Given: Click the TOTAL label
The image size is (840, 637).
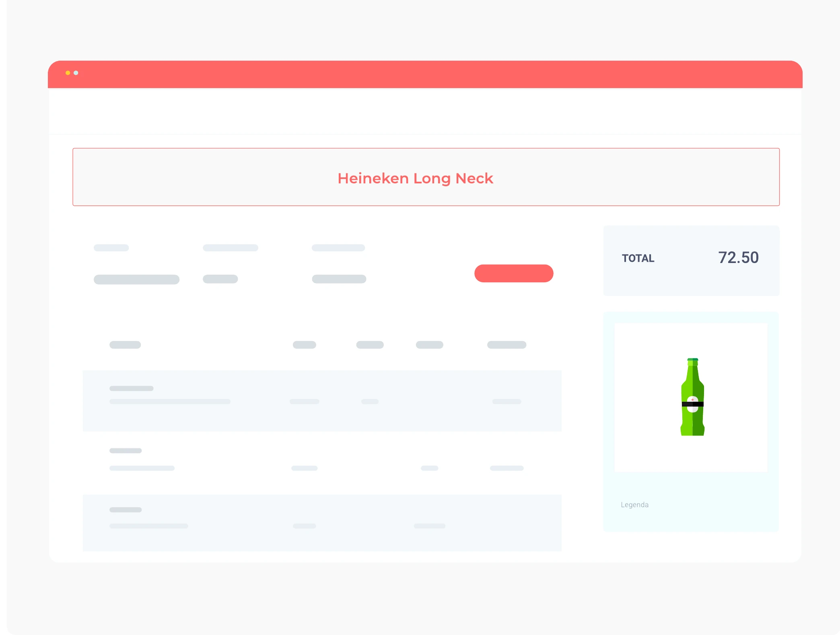Looking at the screenshot, I should pyautogui.click(x=638, y=258).
